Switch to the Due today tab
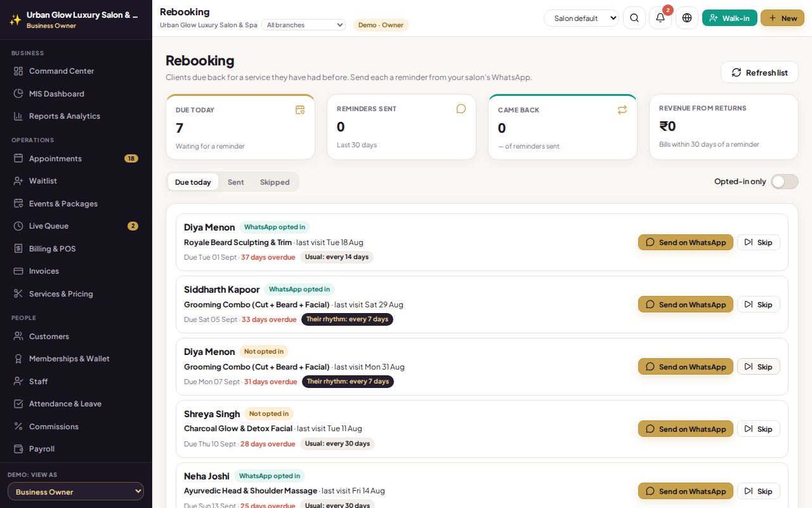812x508 pixels. click(193, 182)
